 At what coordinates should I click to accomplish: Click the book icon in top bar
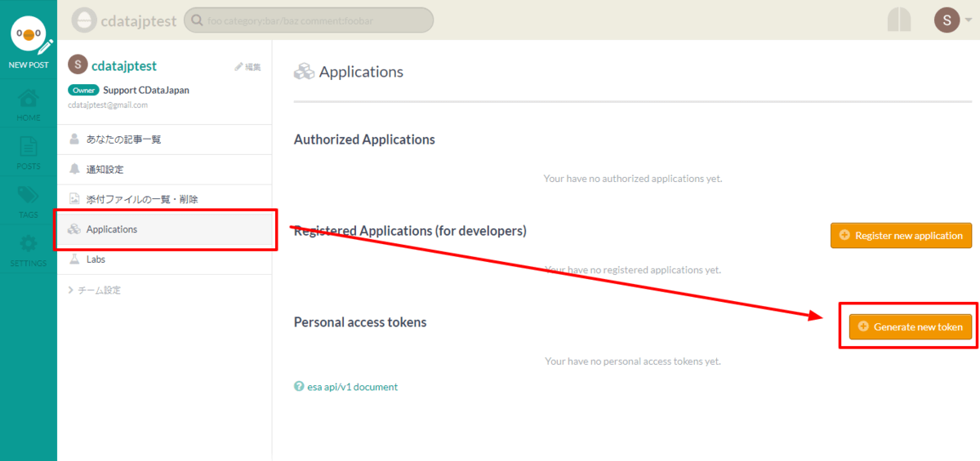[899, 20]
